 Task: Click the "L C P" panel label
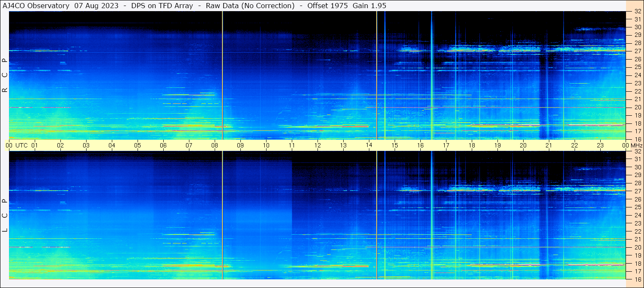pyautogui.click(x=5, y=216)
